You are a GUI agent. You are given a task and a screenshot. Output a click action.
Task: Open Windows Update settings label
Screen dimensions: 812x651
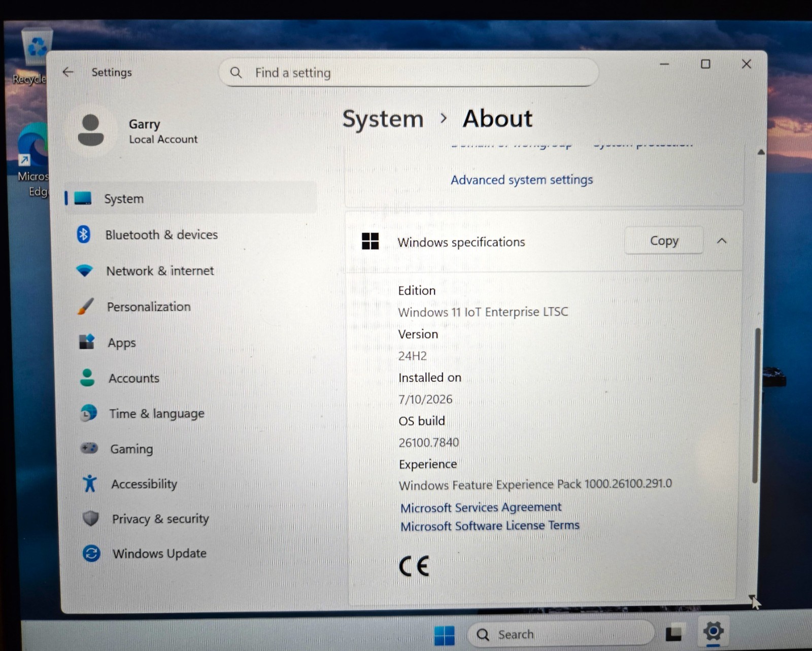(159, 553)
